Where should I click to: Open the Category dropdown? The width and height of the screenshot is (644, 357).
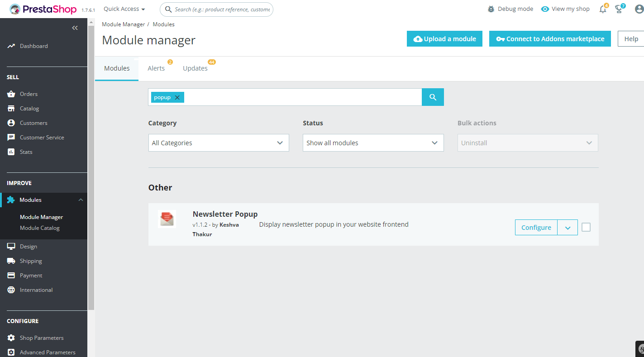point(219,143)
